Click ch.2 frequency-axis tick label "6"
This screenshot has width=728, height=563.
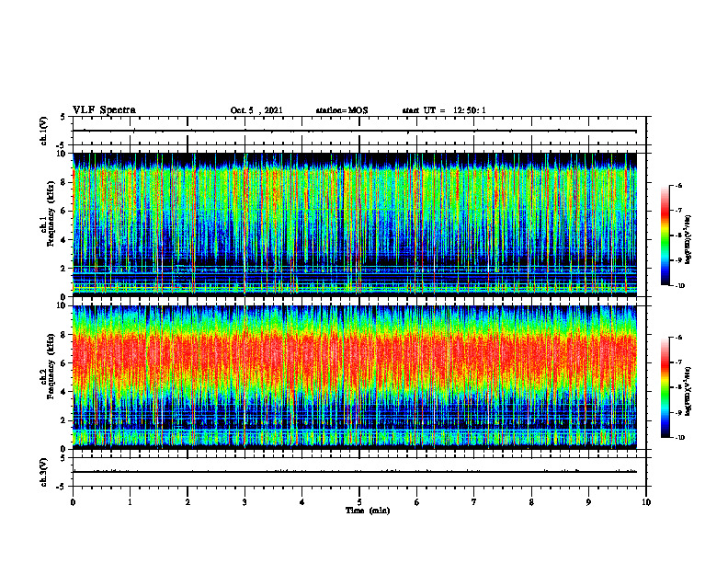pos(63,363)
